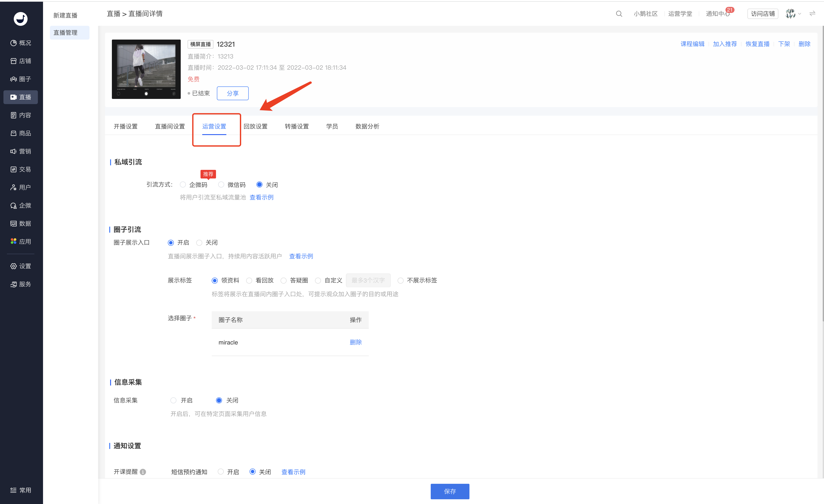Open the 常用 menu at sidebar bottom

21,490
